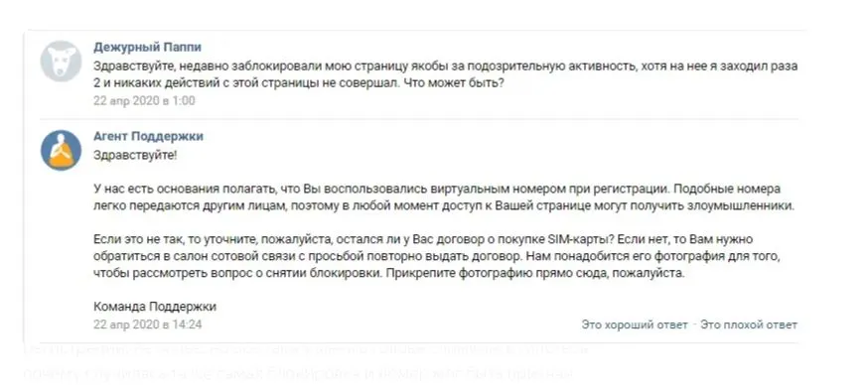Click the line ending with пожалуйста about фотографию
Image resolution: width=868 pixels, height=387 pixels.
pos(389,274)
